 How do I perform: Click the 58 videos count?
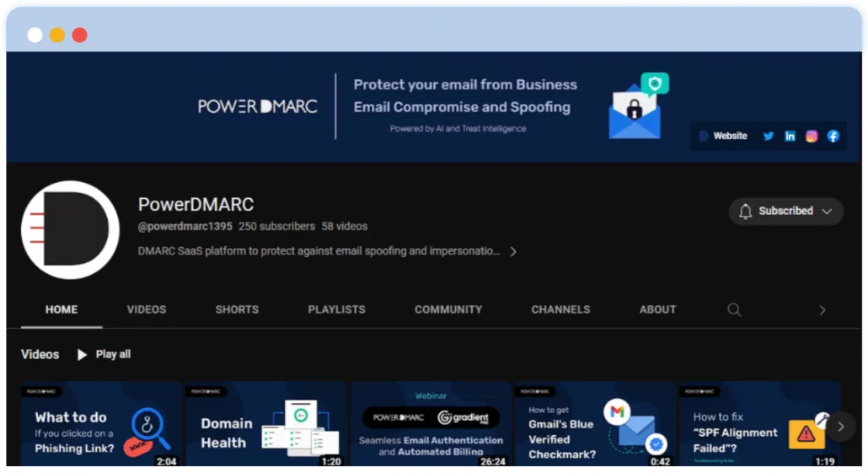(345, 227)
